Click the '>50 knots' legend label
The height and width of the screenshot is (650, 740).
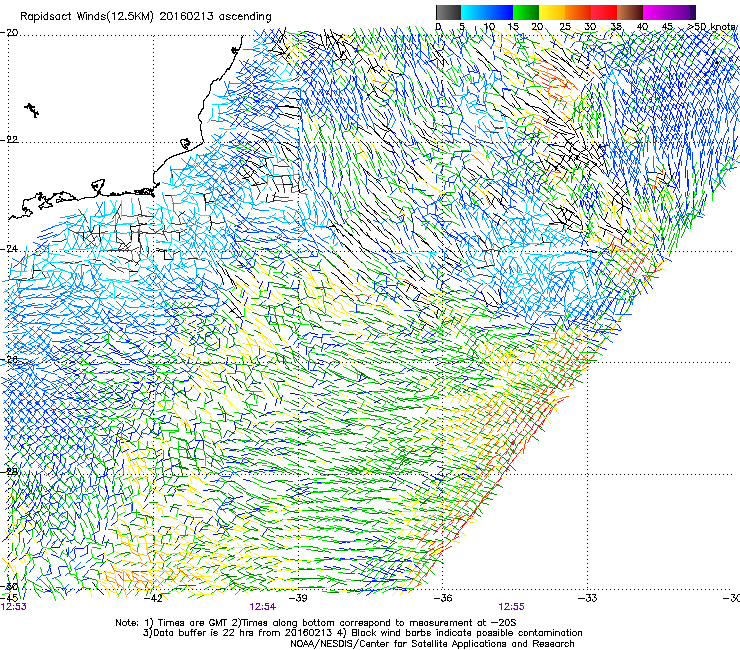click(711, 27)
